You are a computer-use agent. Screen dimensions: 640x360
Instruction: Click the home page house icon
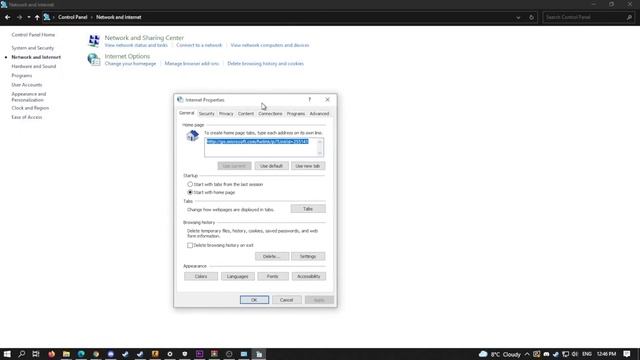192,136
